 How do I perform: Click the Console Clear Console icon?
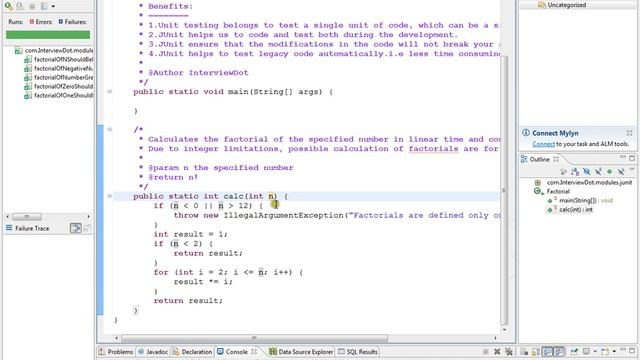[524, 352]
